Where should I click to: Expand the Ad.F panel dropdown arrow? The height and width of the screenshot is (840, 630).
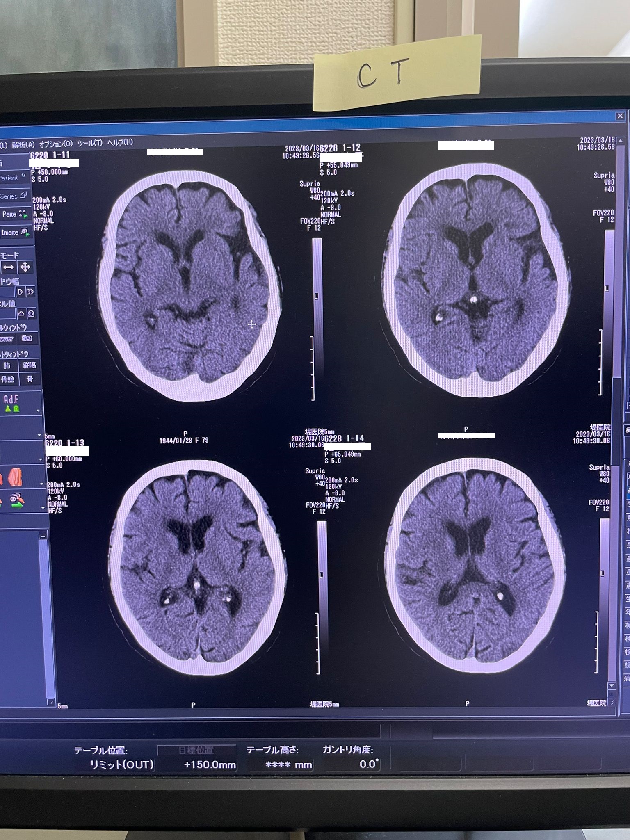pos(38,411)
